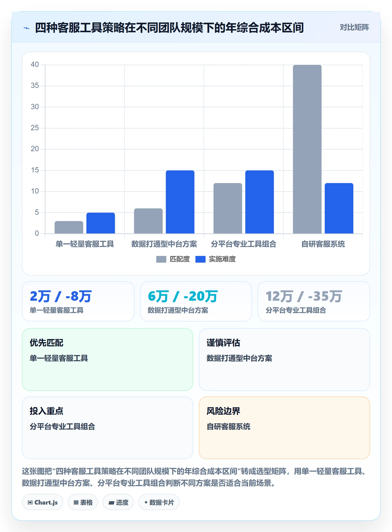The width and height of the screenshot is (392, 532).
Task: Click the lightning bolt icon beside the title
Action: [27, 28]
